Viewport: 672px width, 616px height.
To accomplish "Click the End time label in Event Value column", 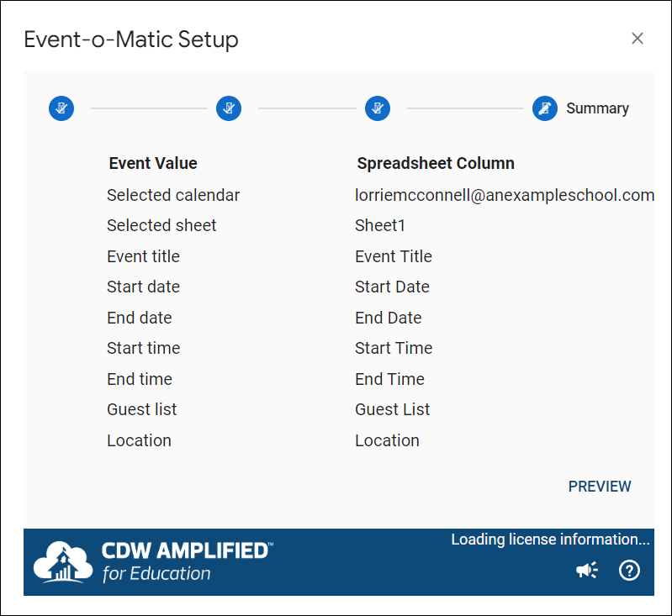I will (140, 379).
